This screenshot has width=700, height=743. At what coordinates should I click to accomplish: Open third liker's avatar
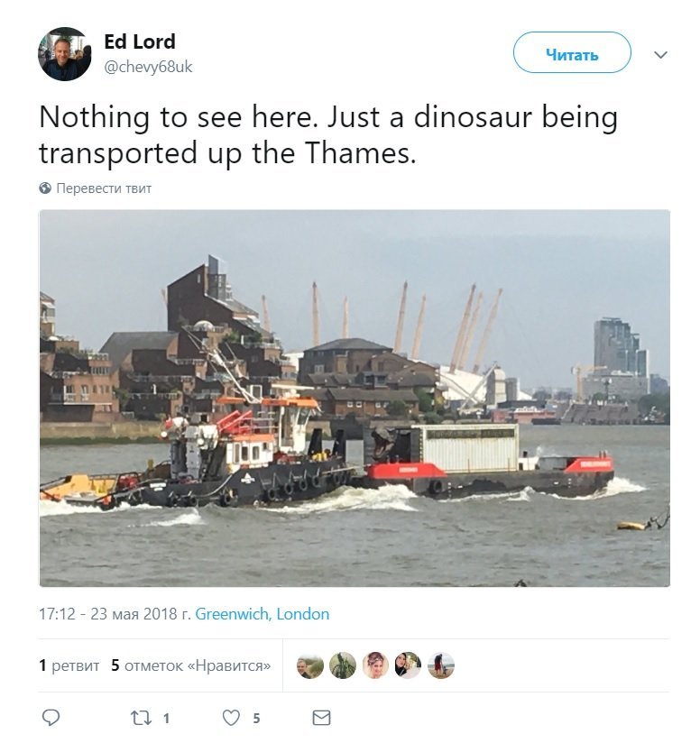[x=375, y=665]
